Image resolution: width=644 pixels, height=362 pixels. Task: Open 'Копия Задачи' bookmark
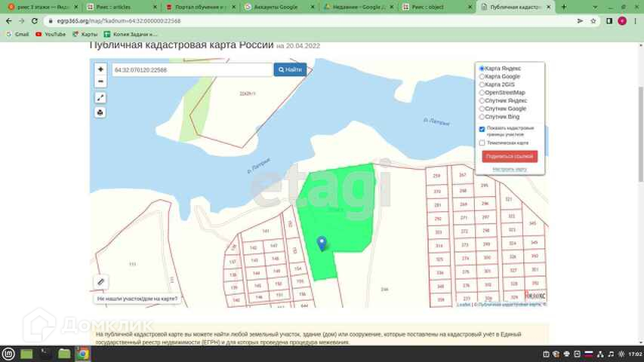click(x=131, y=34)
